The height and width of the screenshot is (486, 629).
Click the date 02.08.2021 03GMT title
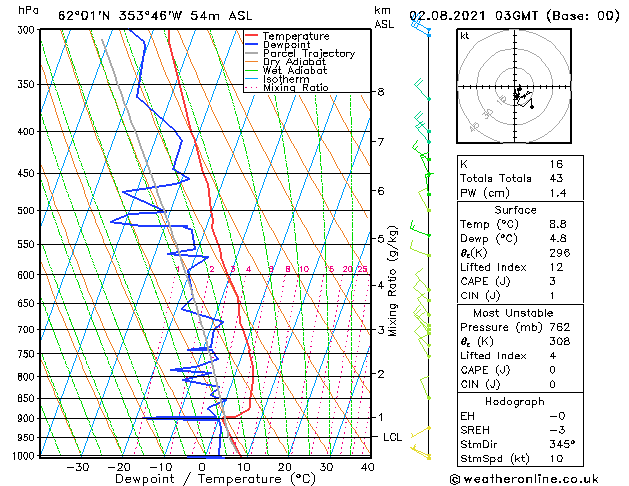[x=473, y=16]
